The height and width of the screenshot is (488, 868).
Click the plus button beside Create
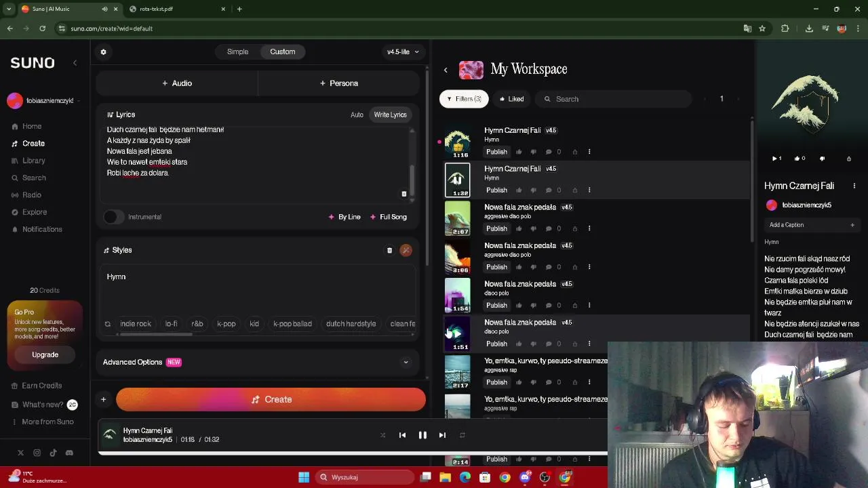[103, 400]
